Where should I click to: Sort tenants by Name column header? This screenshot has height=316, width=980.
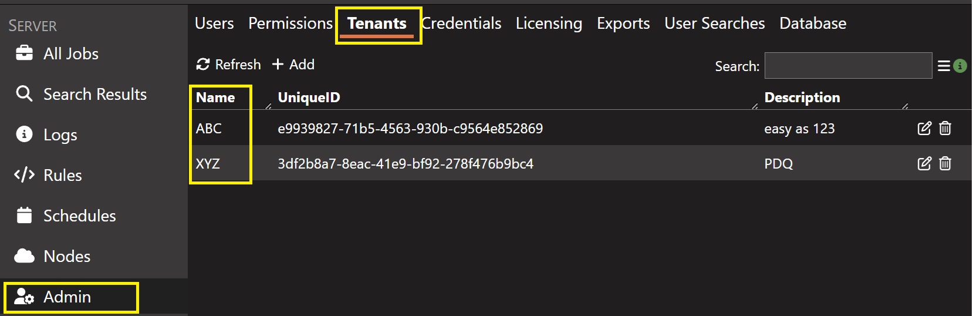(215, 98)
